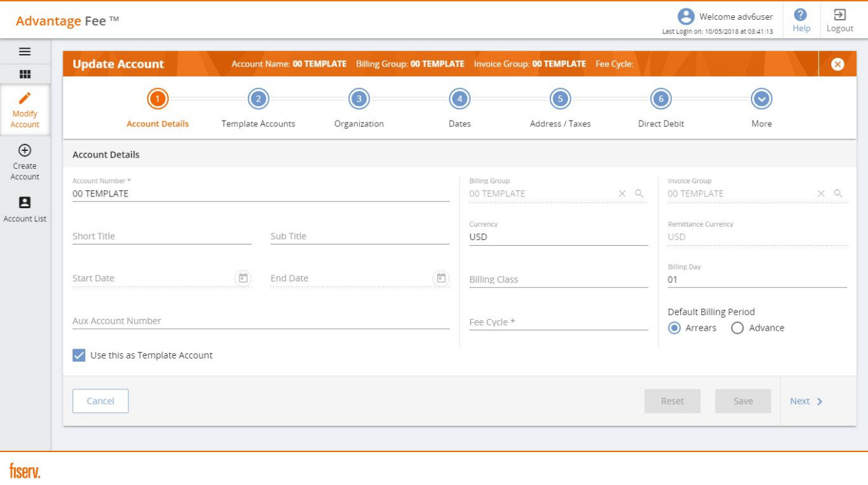
Task: Open the Help icon
Action: tap(801, 15)
